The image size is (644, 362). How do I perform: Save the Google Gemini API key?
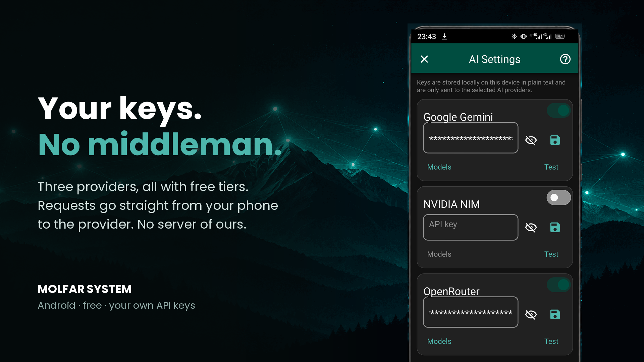point(555,140)
